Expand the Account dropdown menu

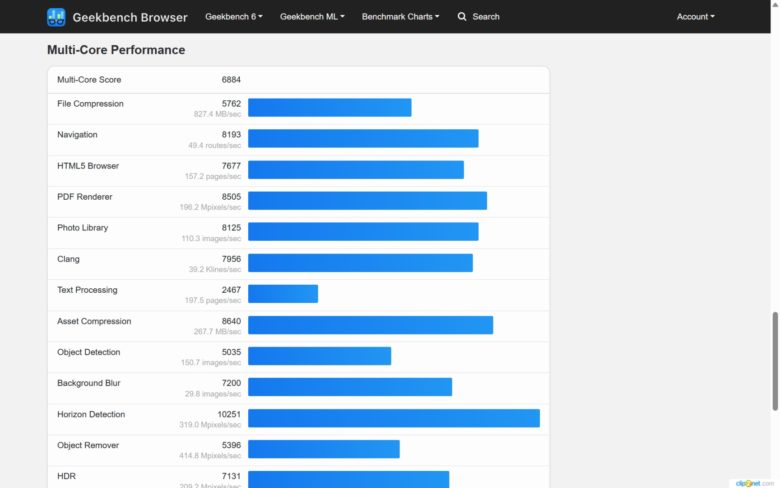click(x=695, y=16)
